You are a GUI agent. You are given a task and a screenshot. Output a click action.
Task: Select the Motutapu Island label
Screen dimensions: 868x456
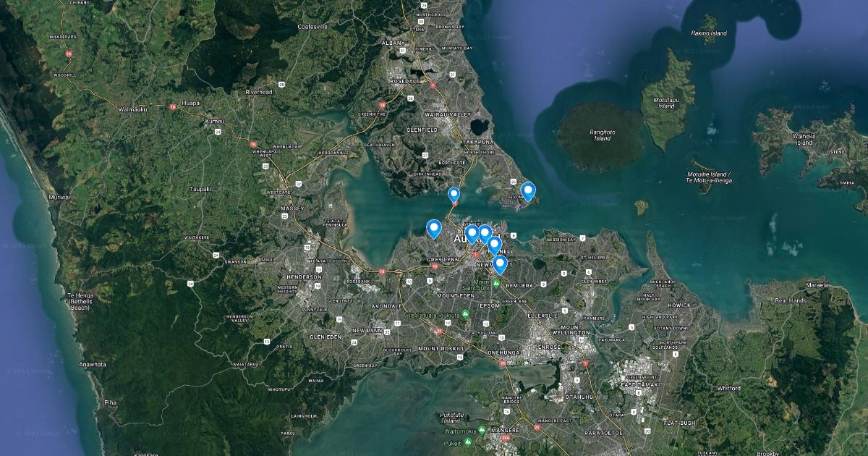coord(666,103)
